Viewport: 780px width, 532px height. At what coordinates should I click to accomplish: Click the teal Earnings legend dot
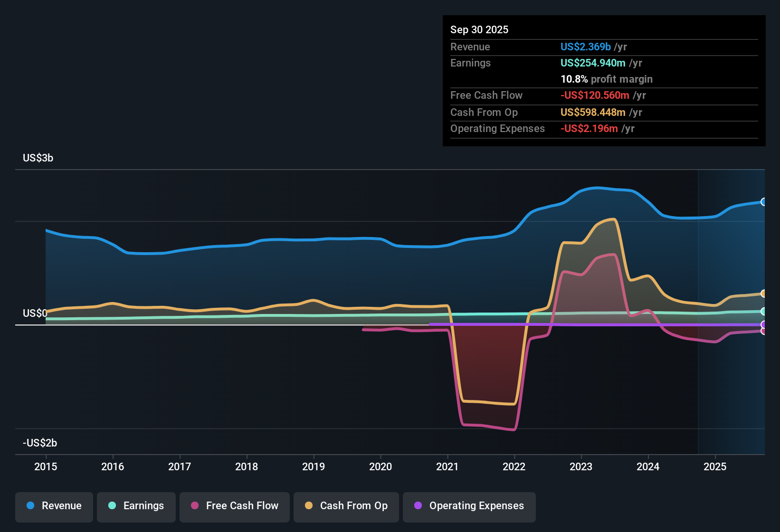(x=112, y=506)
